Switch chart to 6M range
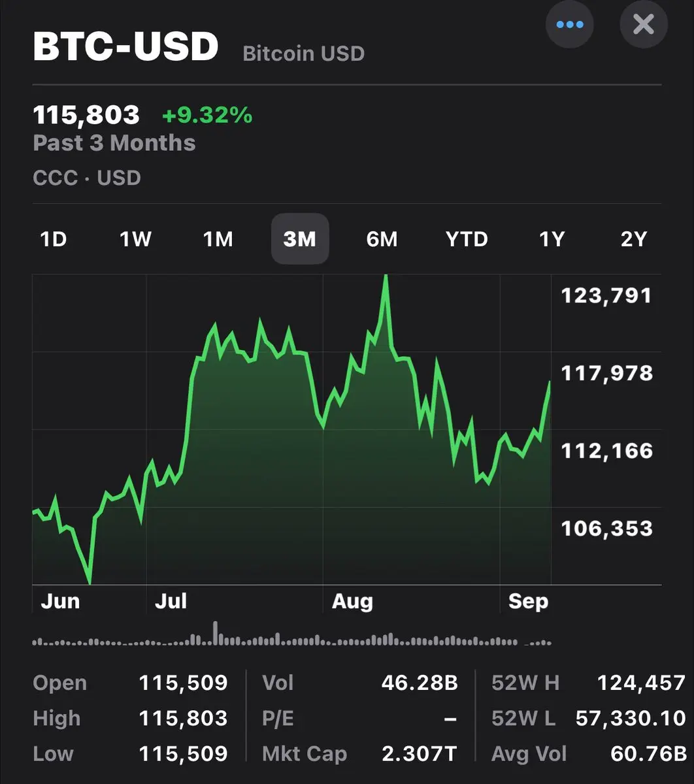 (x=382, y=239)
